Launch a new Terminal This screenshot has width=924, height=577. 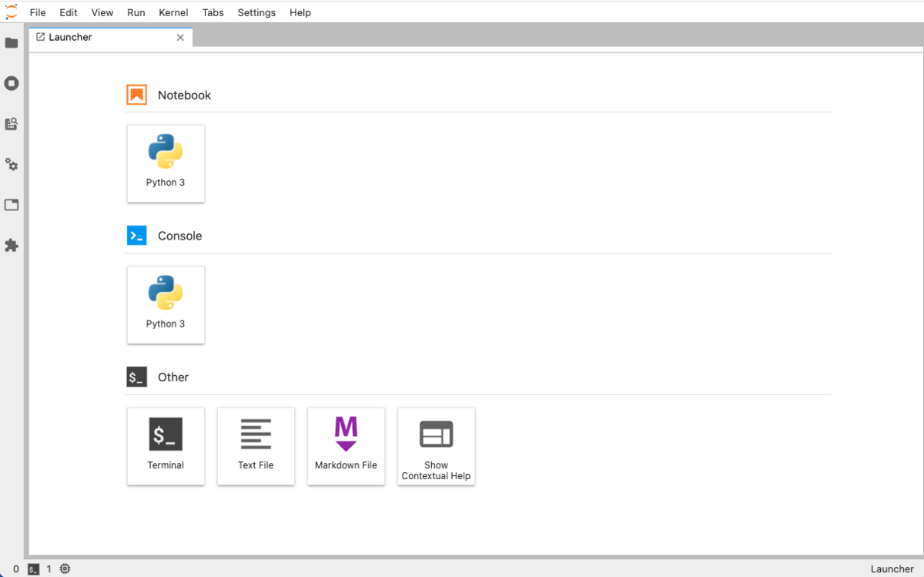(x=166, y=447)
